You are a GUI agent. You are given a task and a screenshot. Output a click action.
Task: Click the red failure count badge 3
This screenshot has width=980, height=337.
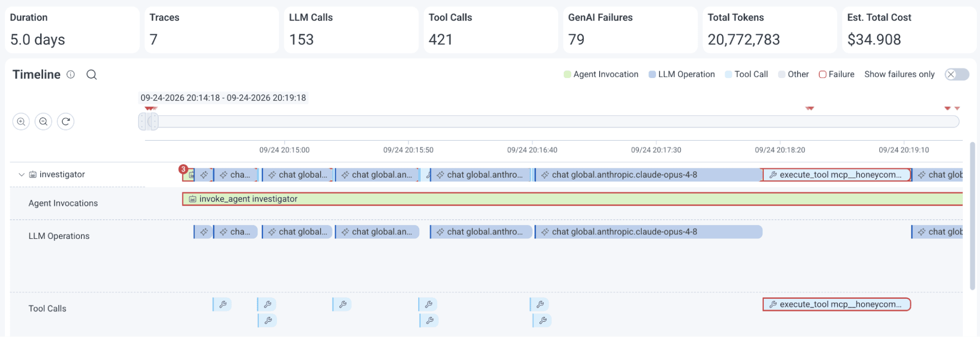(x=183, y=169)
